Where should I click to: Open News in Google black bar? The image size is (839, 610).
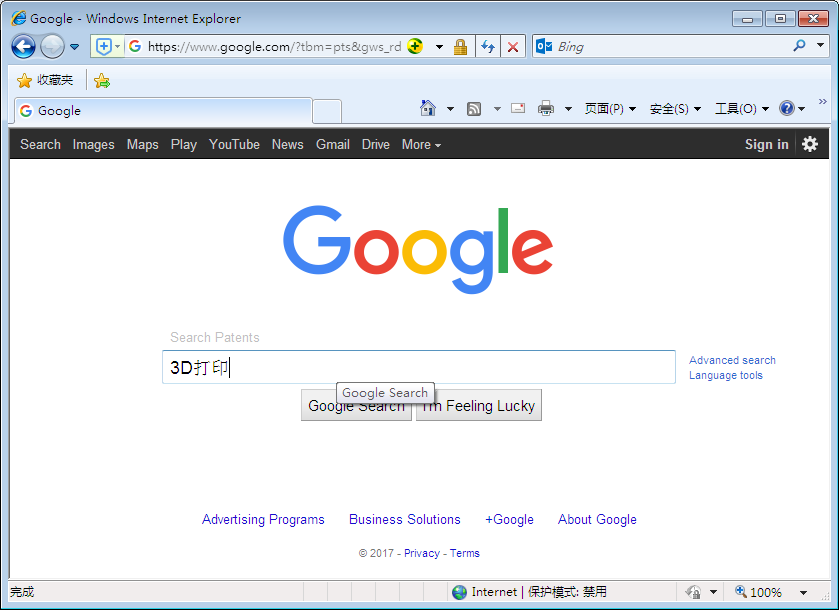(x=287, y=144)
